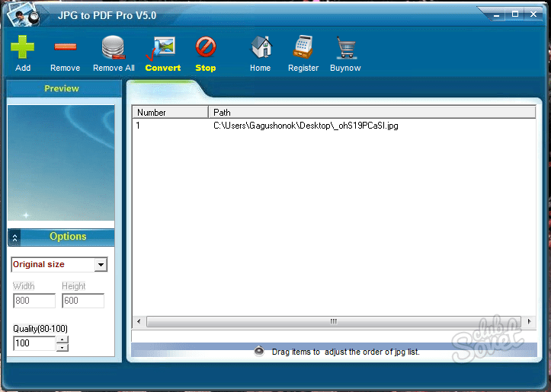
Task: Click the green plus Add icon
Action: (x=23, y=46)
